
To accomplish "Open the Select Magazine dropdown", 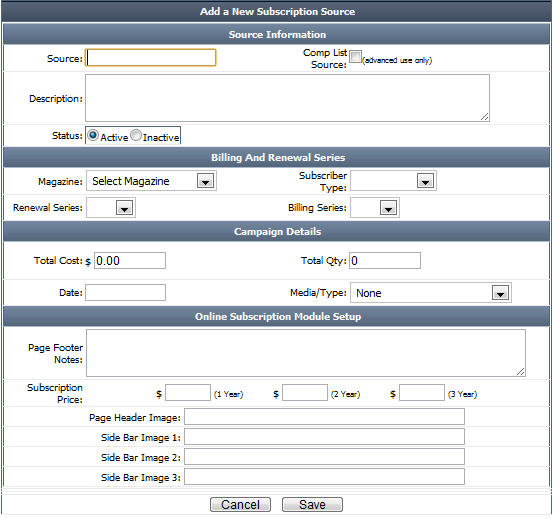I will click(x=151, y=181).
